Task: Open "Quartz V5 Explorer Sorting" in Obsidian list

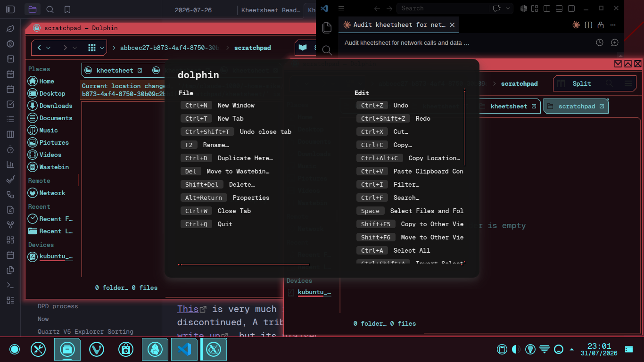Action: coord(85,332)
